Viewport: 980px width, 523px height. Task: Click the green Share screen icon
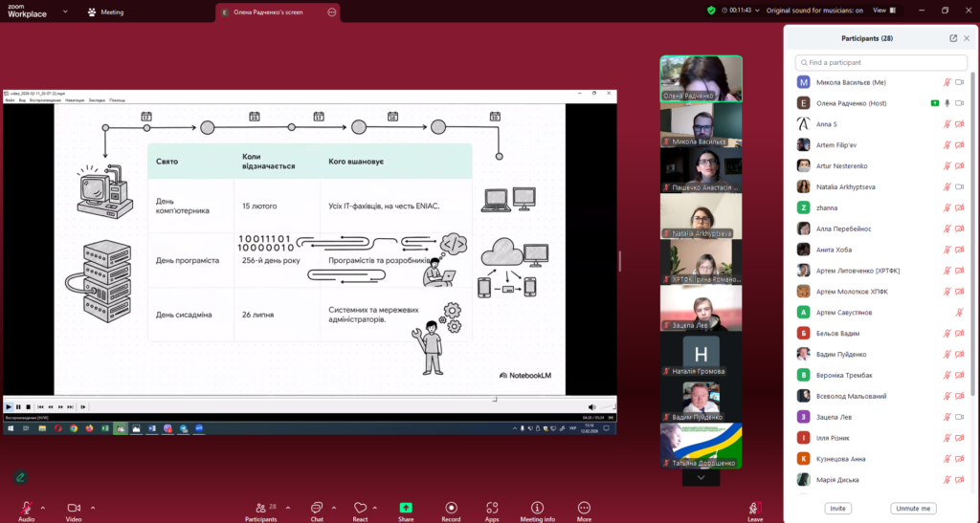click(406, 508)
